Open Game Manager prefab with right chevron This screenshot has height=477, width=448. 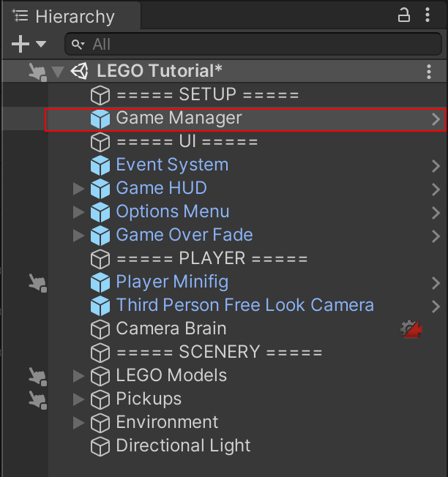point(436,119)
